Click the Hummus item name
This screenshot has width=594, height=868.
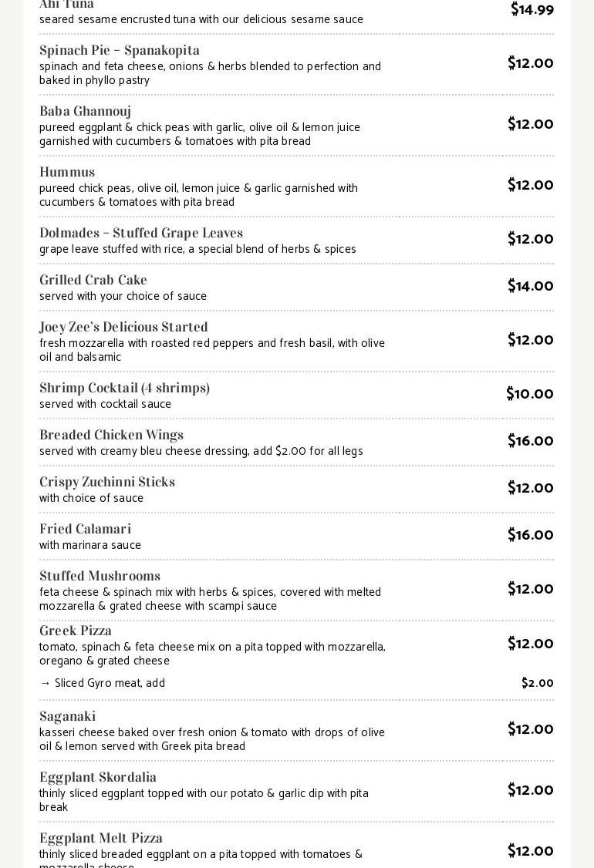[67, 173]
